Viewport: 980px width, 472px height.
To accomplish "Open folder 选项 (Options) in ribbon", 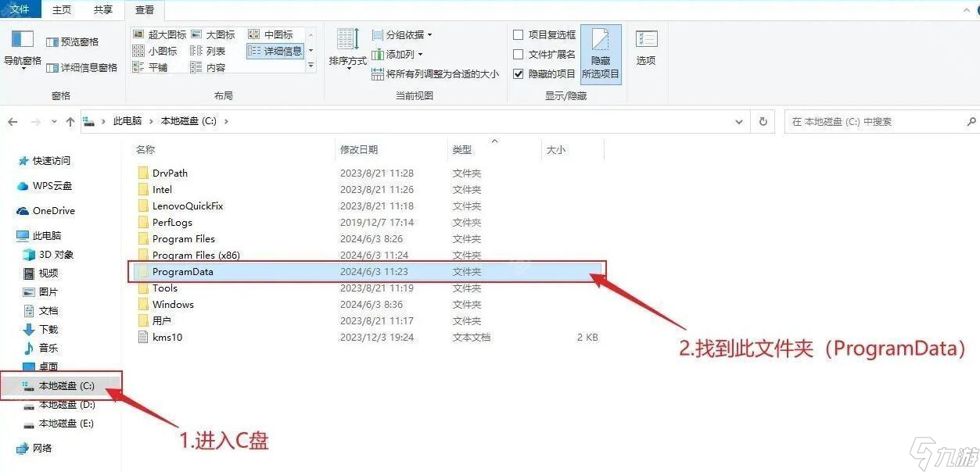I will coord(646,47).
